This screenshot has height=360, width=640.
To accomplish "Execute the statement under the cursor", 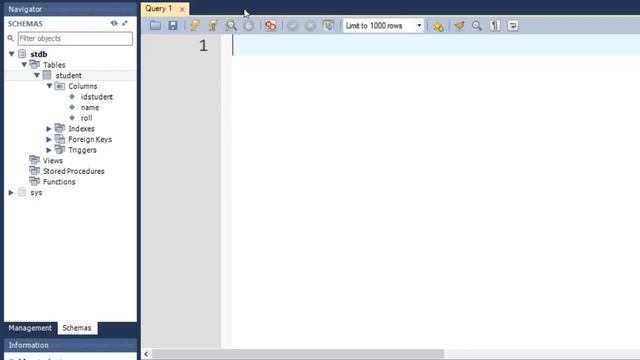I will [x=213, y=26].
